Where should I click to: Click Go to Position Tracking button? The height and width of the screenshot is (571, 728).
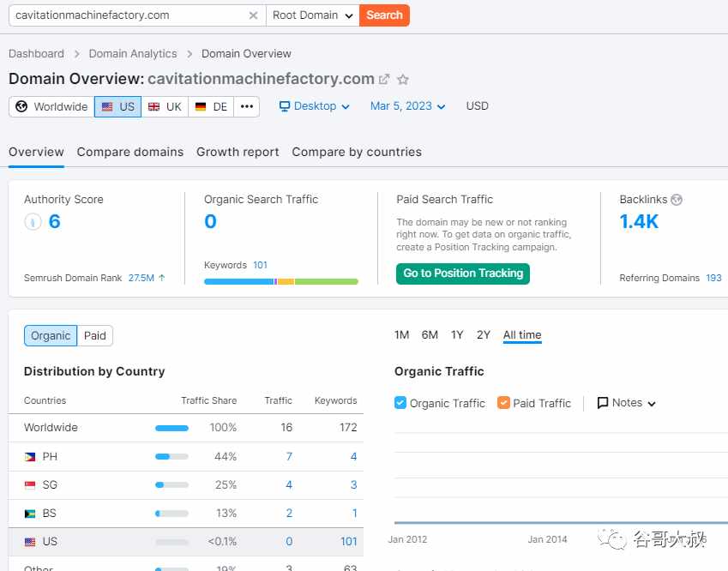click(x=463, y=273)
